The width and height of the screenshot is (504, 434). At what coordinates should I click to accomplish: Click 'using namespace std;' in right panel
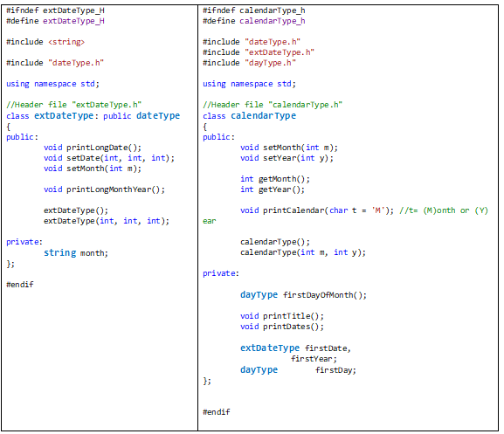coord(250,84)
